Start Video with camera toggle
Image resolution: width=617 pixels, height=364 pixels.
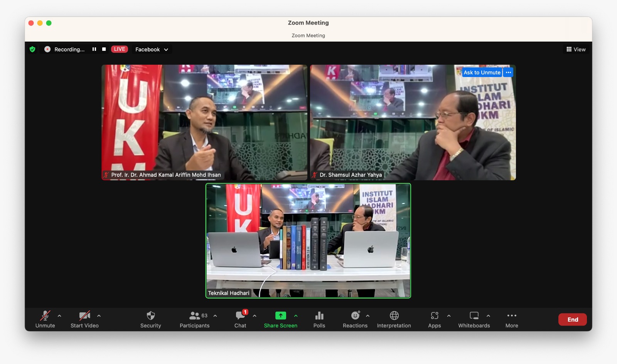84,316
